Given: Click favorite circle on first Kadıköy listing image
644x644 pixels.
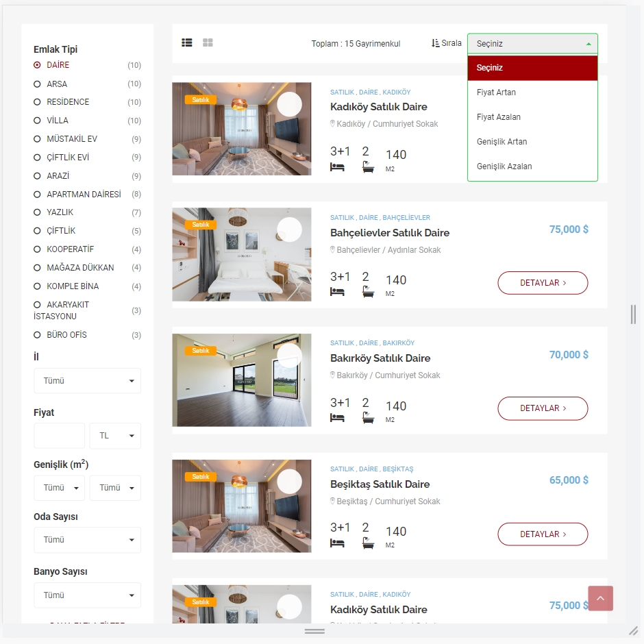Looking at the screenshot, I should (x=289, y=104).
